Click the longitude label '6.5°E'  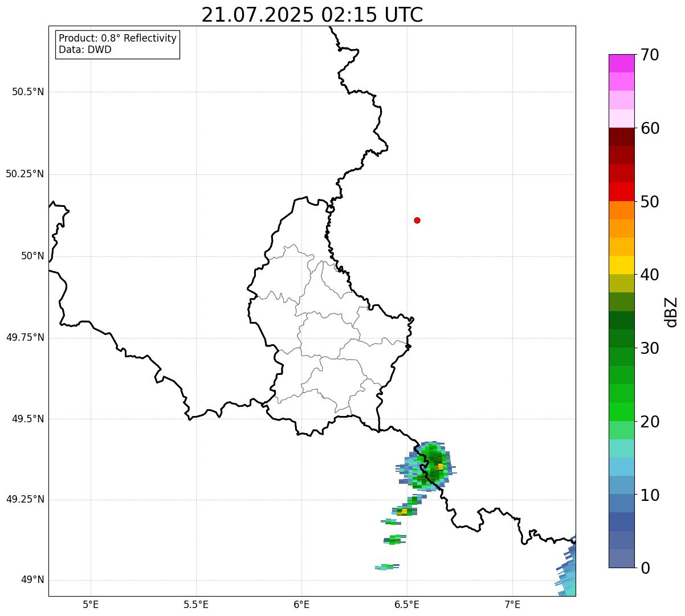(407, 604)
